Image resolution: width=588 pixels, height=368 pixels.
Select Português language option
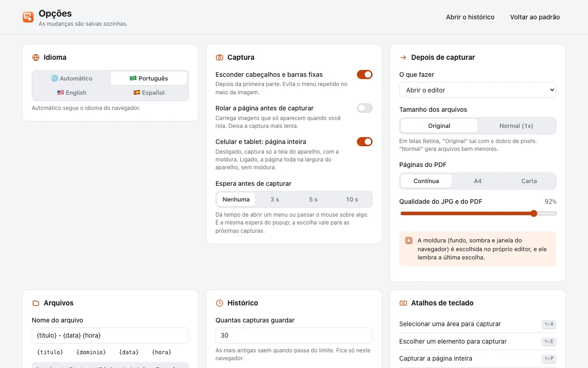coord(149,79)
